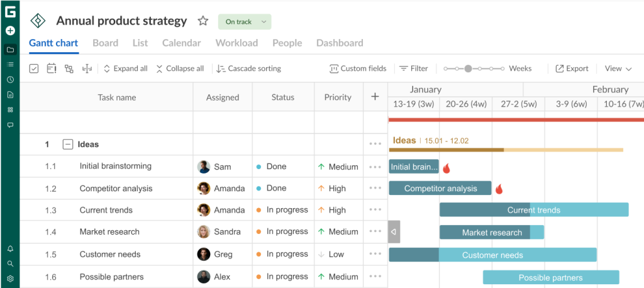This screenshot has width=644, height=288.
Task: Add a new column with plus icon
Action: tap(375, 97)
